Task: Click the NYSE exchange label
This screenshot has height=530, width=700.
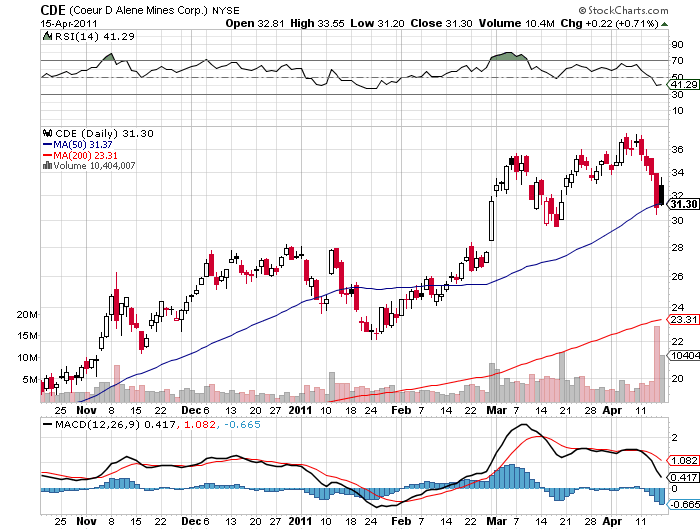Action: point(225,10)
